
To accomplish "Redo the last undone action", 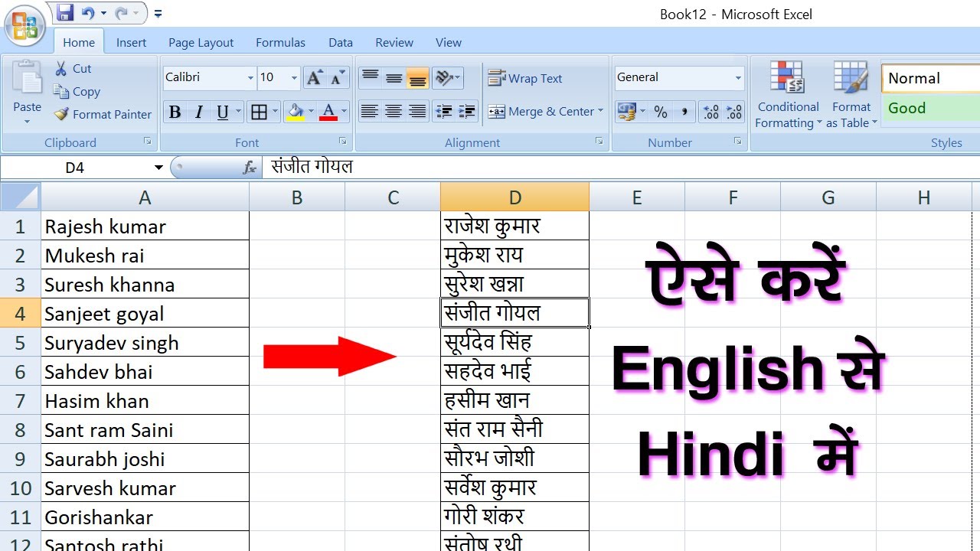I will (122, 13).
